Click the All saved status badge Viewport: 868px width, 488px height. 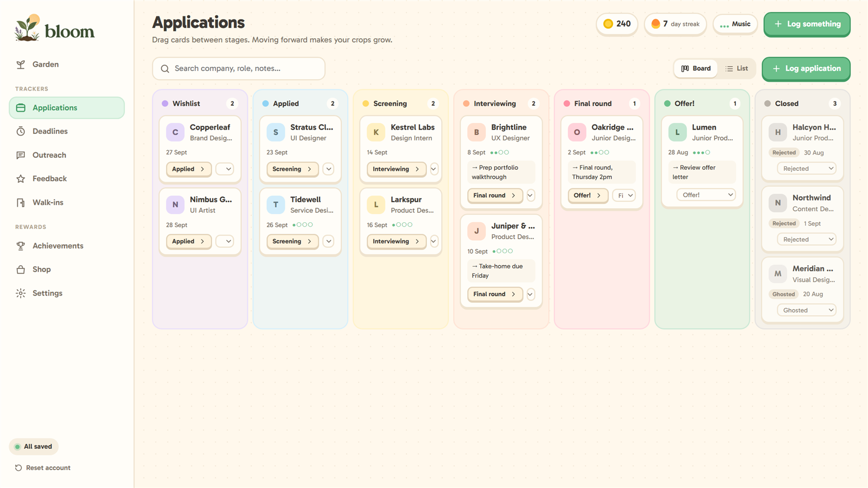[x=34, y=447]
